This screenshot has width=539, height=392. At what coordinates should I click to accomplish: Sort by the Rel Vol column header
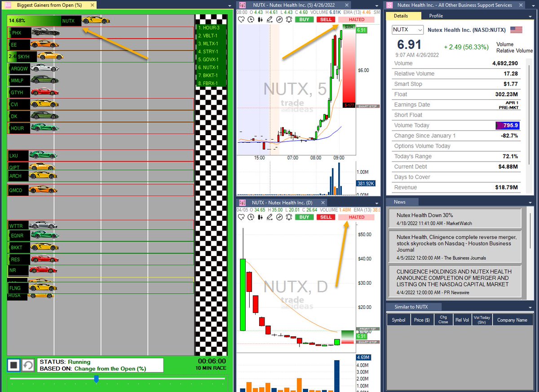tap(463, 320)
